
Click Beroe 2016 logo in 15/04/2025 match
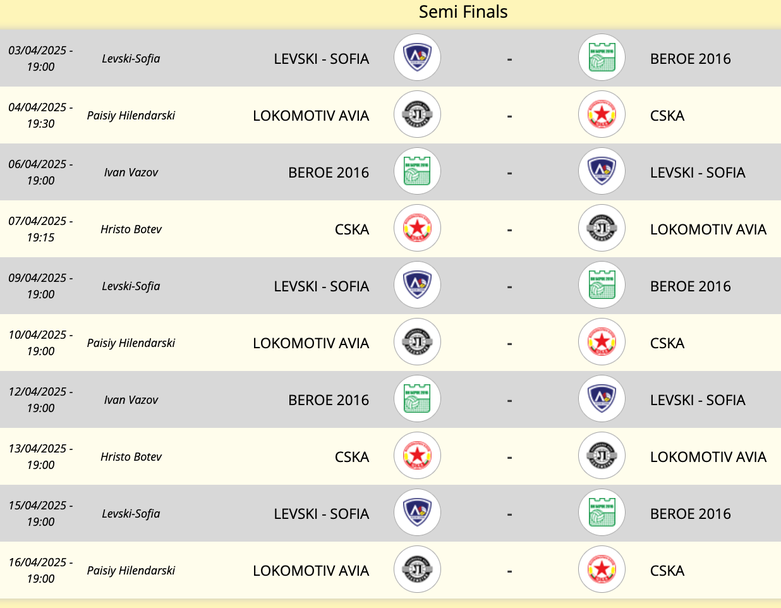[x=602, y=514]
